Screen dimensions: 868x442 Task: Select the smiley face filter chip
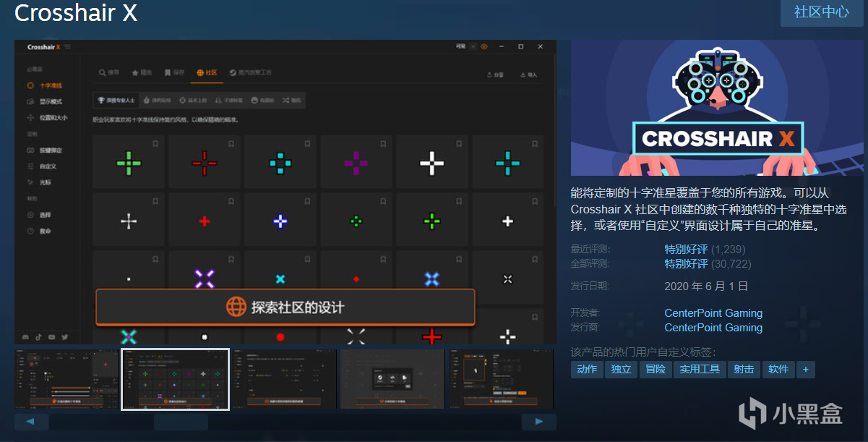pyautogui.click(x=263, y=100)
